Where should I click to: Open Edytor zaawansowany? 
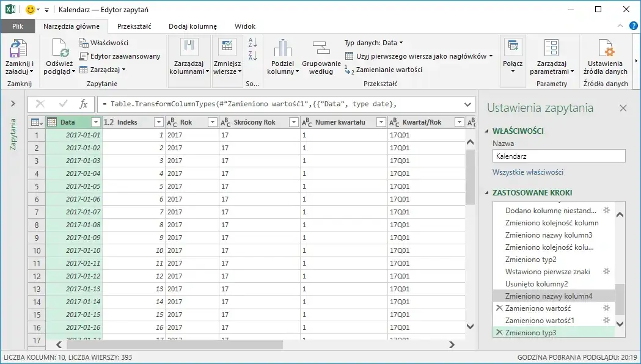click(x=120, y=56)
